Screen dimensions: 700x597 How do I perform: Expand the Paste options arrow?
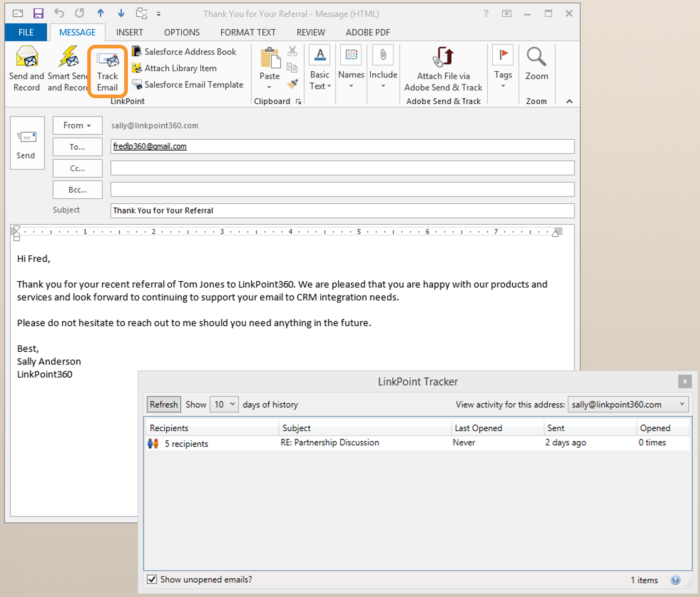(269, 87)
